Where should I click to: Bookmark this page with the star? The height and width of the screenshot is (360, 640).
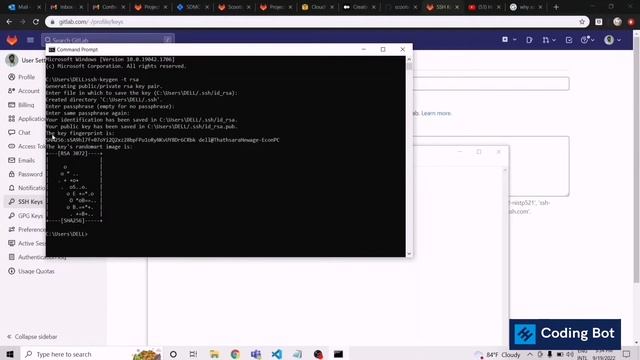point(582,22)
